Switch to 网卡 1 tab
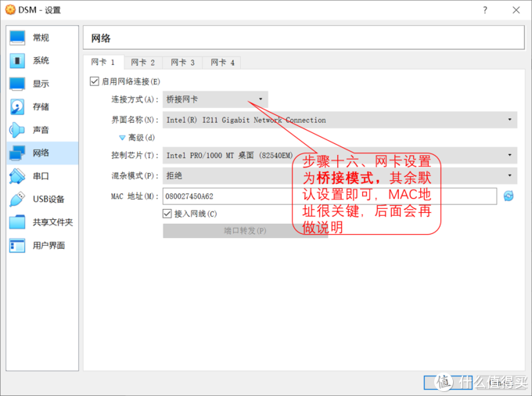532x396 pixels. pyautogui.click(x=103, y=63)
